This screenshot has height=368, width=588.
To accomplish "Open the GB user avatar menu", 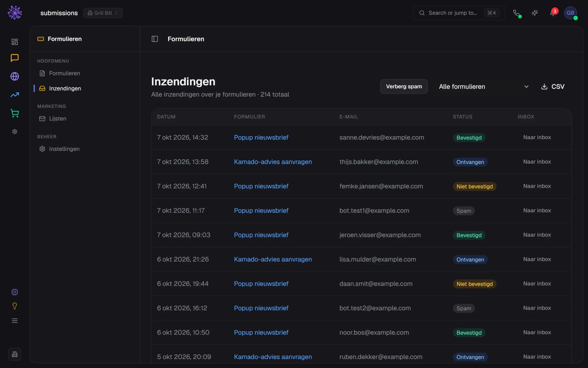I will (x=571, y=13).
